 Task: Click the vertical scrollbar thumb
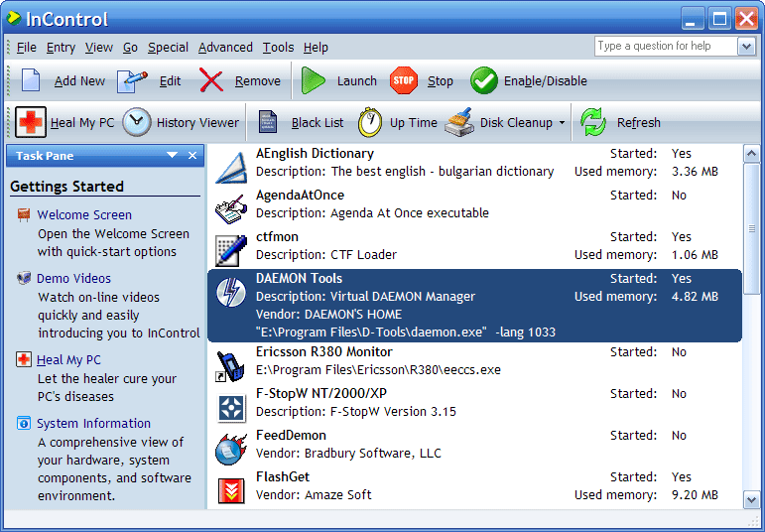click(751, 228)
